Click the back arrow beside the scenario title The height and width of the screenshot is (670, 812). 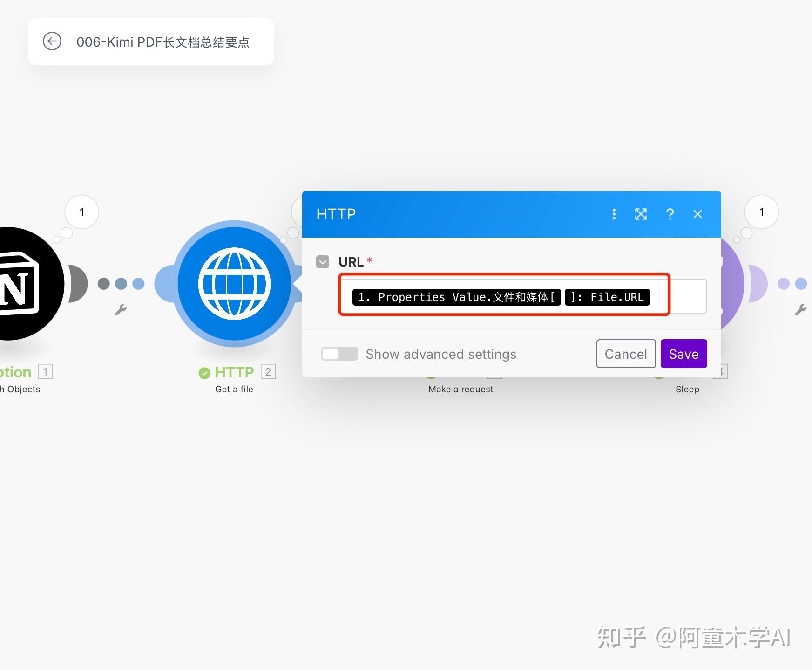[53, 41]
